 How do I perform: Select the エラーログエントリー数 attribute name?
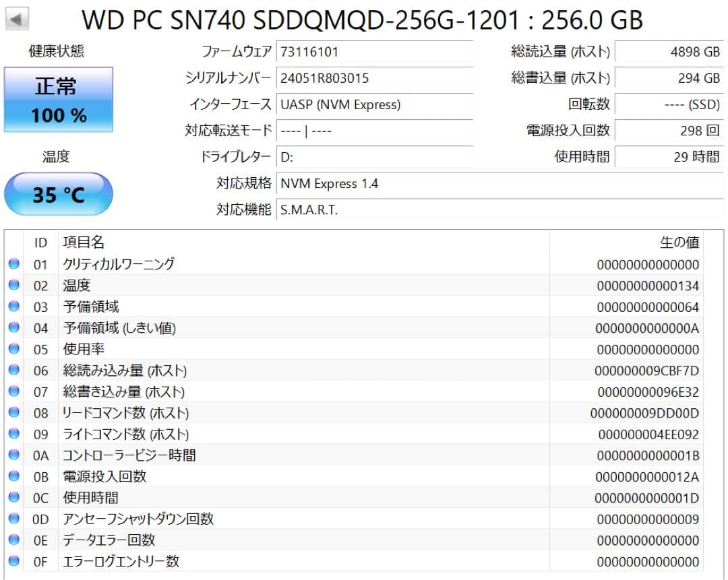[121, 561]
